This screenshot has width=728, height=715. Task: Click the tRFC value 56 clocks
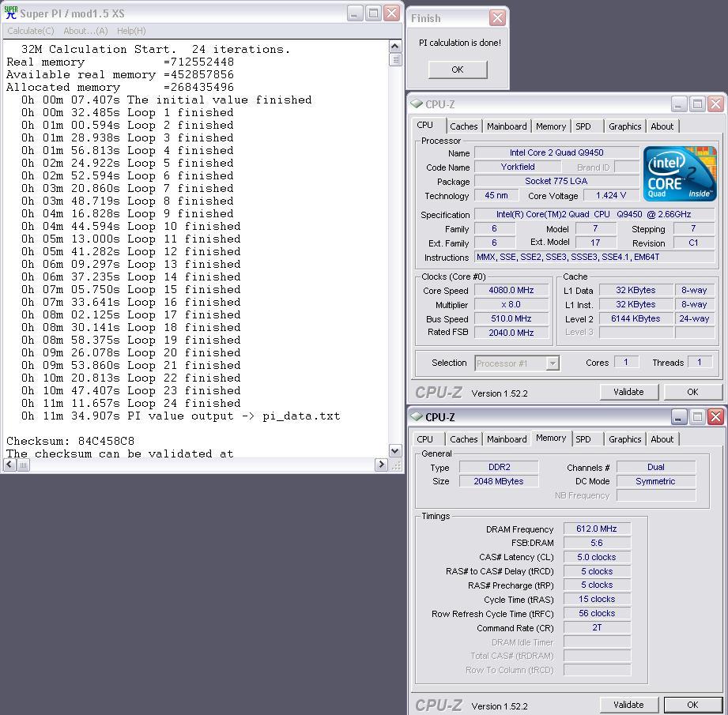point(597,613)
